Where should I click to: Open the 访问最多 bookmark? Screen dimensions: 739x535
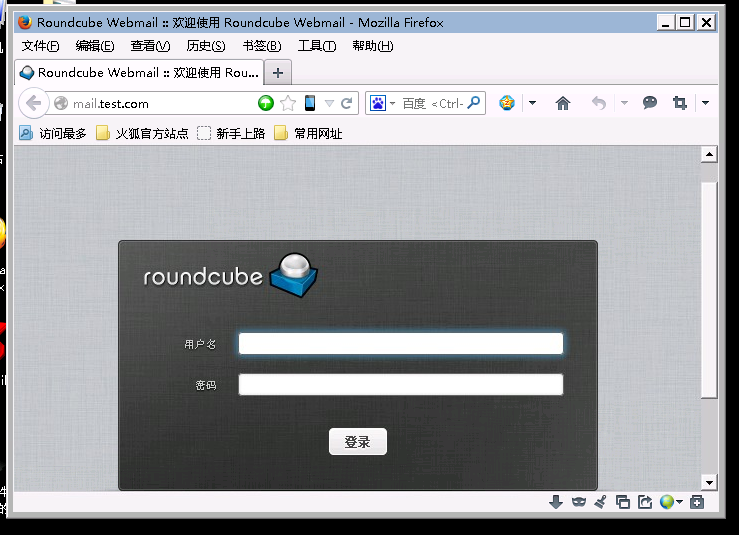pyautogui.click(x=53, y=133)
